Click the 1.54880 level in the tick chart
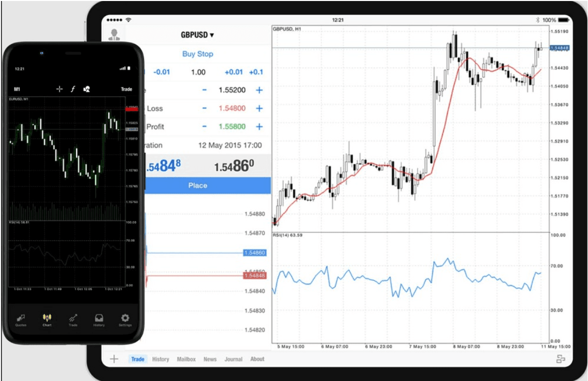This screenshot has height=381, width=588. point(255,214)
